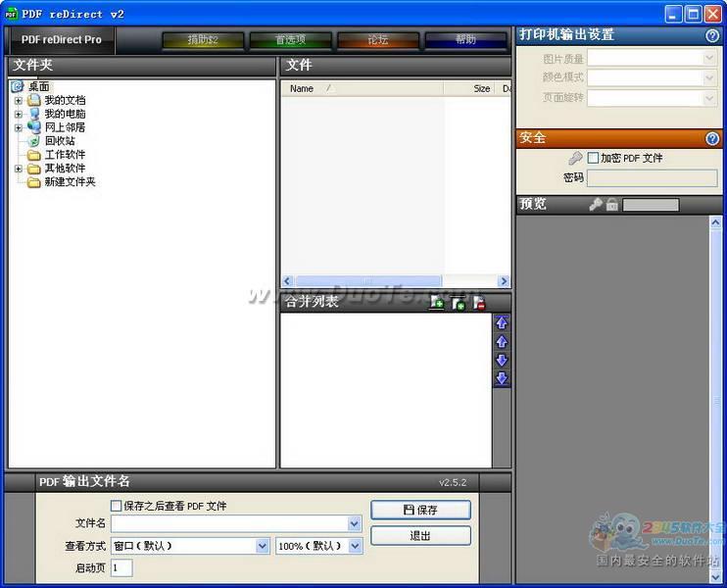
Task: Click file list scroll left arrow
Action: [287, 280]
